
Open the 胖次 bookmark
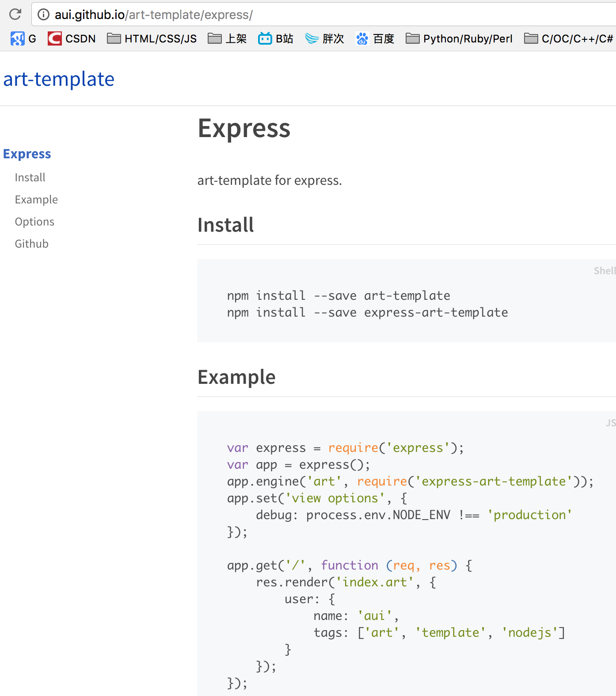[x=324, y=39]
